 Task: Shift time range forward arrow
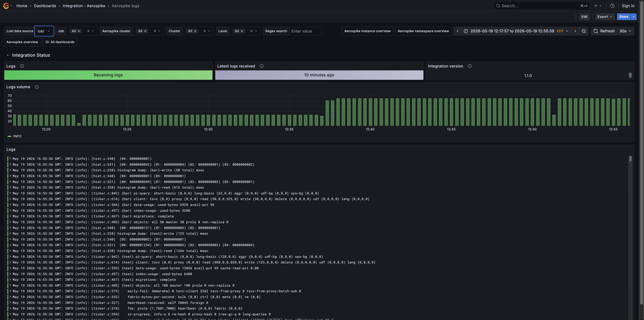click(x=575, y=31)
